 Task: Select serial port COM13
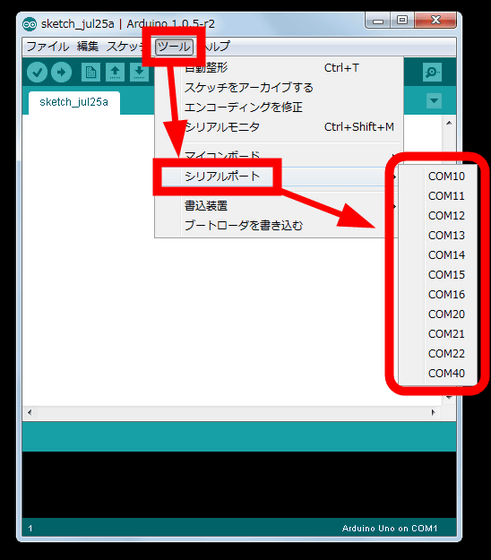tap(438, 235)
